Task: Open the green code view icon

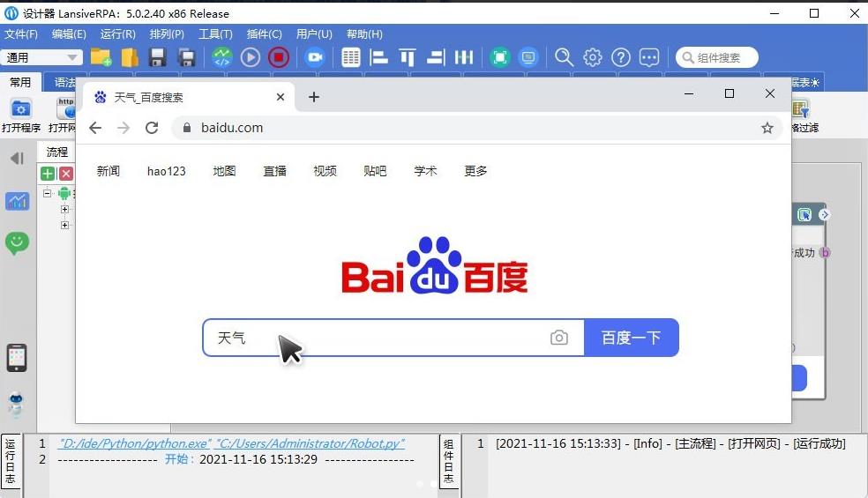Action: coord(222,57)
